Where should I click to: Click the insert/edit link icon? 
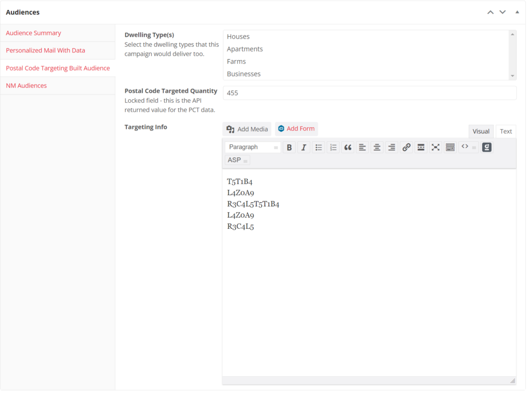406,147
